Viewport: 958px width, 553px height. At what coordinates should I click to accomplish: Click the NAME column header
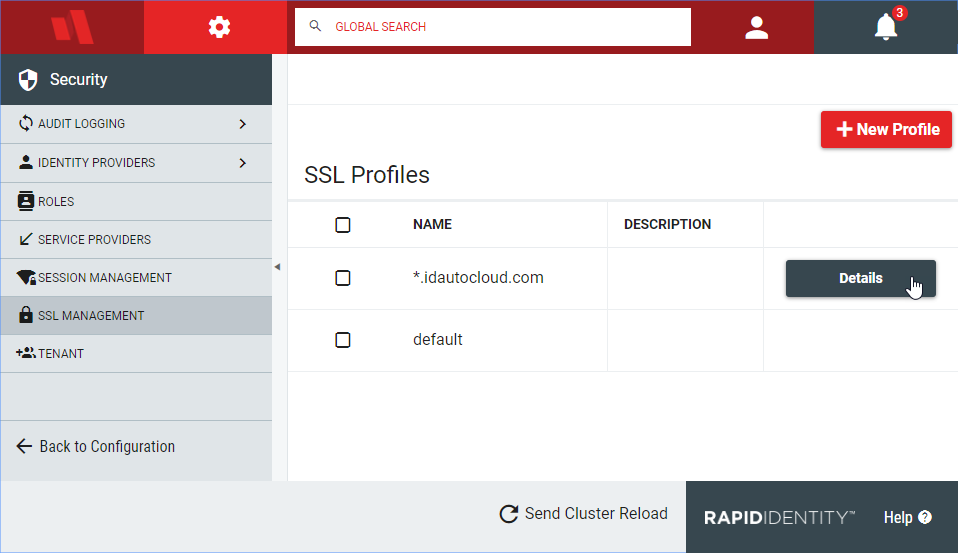(x=432, y=224)
